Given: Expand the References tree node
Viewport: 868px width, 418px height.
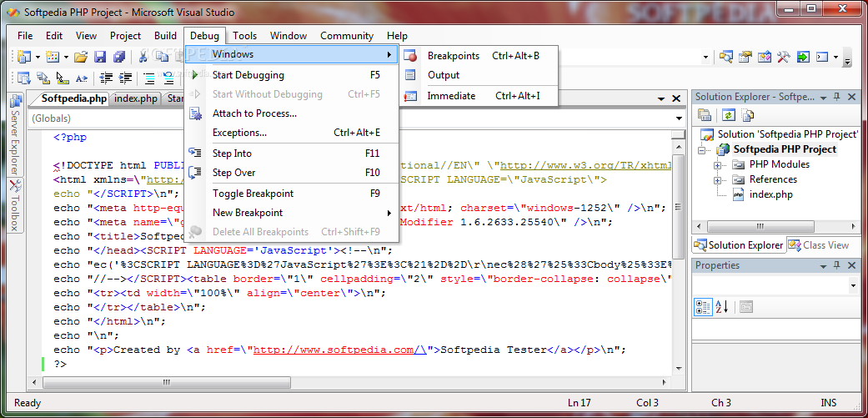Looking at the screenshot, I should pos(717,180).
